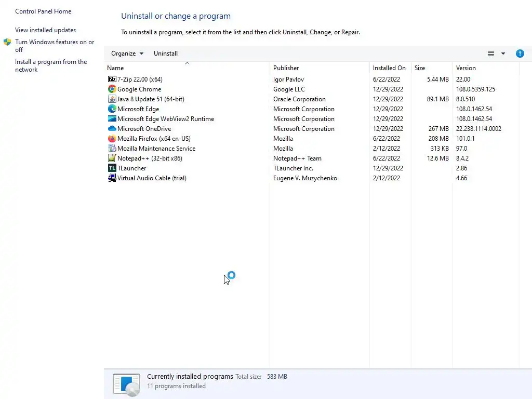This screenshot has height=399, width=532.
Task: Click version 8.0.510 cell
Action: (x=465, y=99)
